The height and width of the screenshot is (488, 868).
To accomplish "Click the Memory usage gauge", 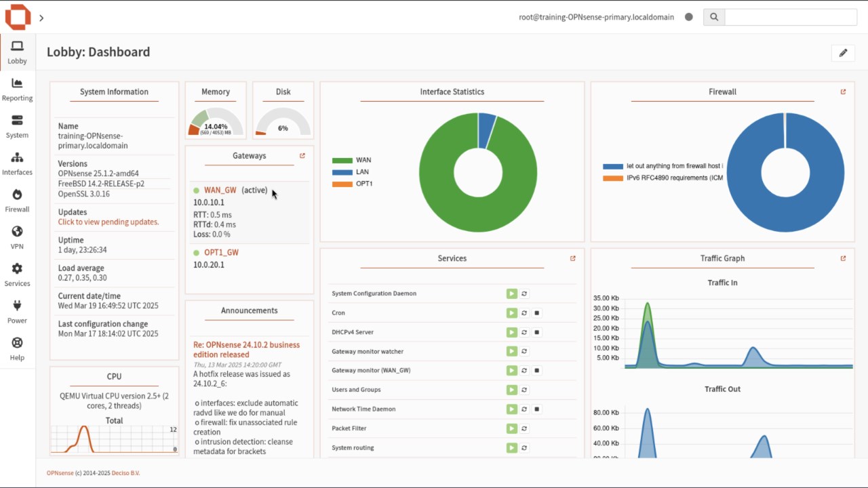I will pos(216,122).
